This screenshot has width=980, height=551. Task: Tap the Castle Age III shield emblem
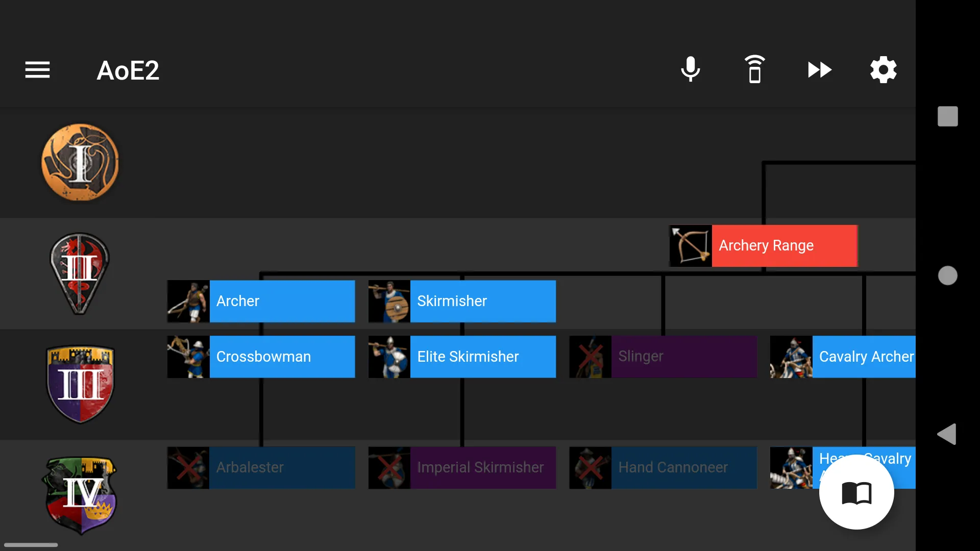tap(80, 384)
